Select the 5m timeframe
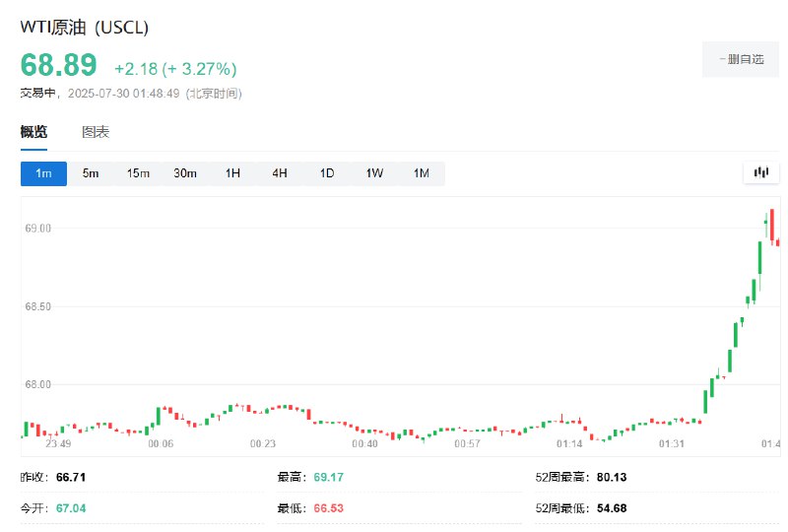This screenshot has height=532, width=788. 91,173
